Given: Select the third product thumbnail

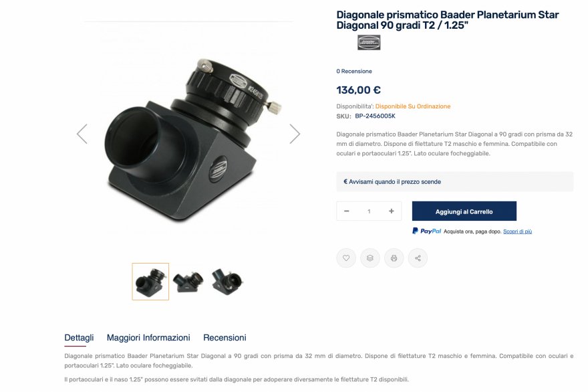Looking at the screenshot, I should tap(227, 282).
